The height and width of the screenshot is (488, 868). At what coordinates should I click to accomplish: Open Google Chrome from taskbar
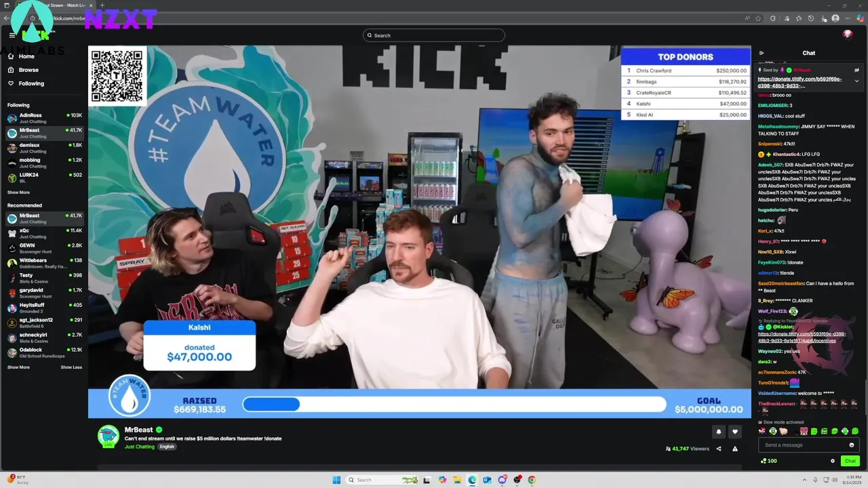532,480
